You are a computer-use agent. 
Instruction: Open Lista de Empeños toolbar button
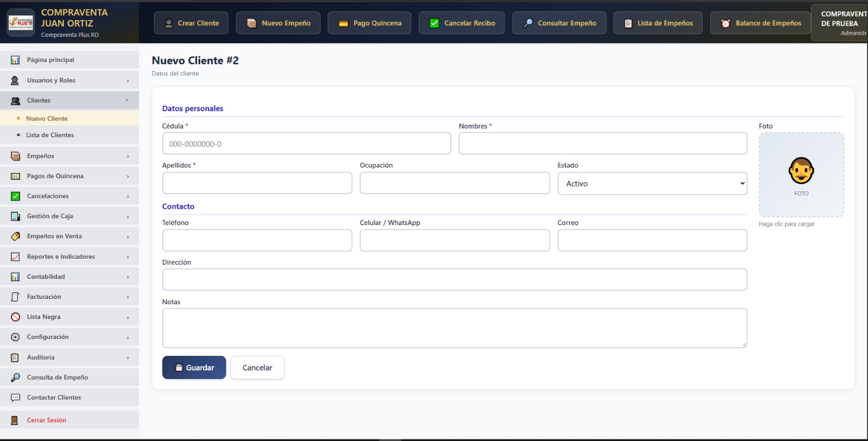coord(658,23)
